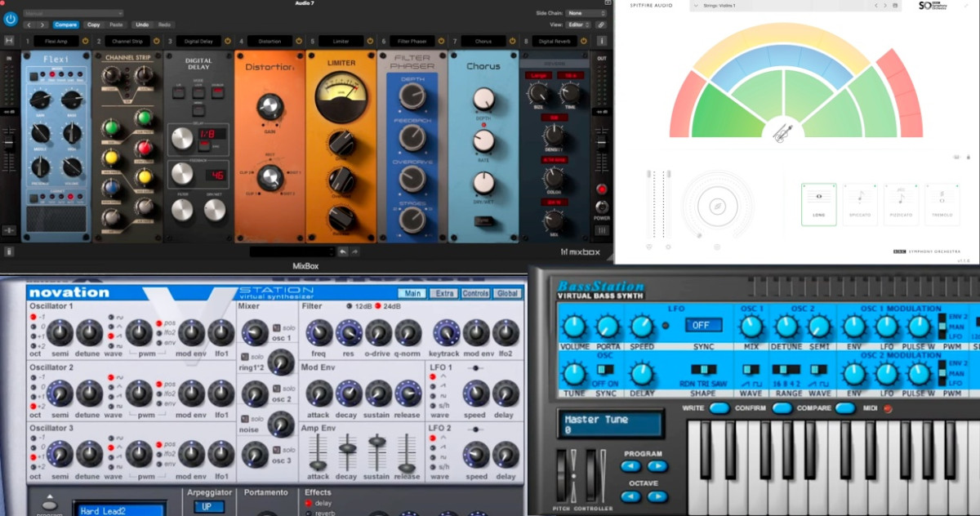
Task: Click the MixBox slot-width icon left of slot 1
Action: click(10, 41)
